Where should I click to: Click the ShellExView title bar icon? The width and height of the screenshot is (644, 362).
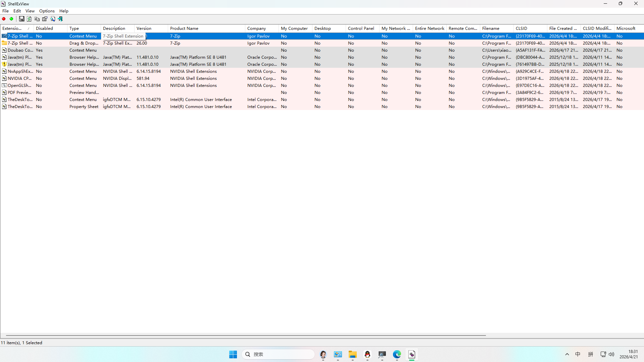(x=3, y=4)
